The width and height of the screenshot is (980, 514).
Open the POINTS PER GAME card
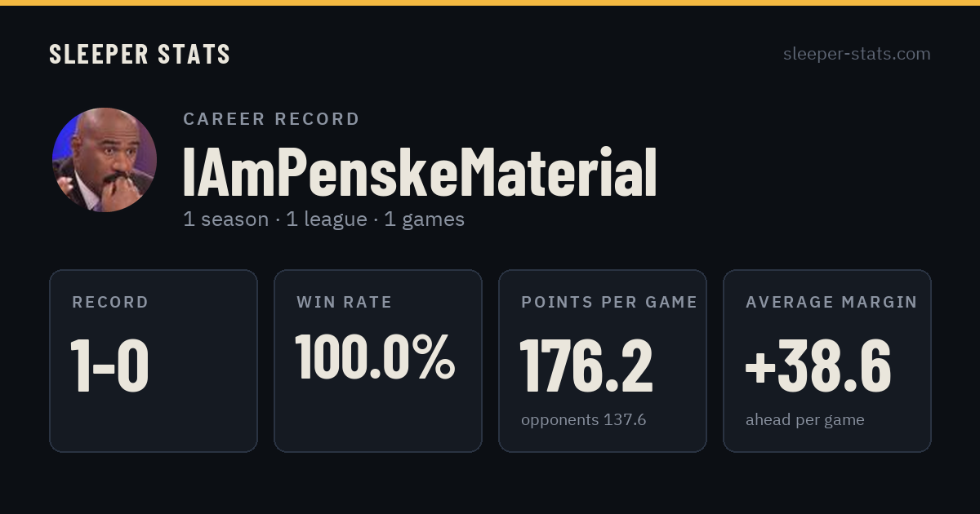[x=603, y=361]
